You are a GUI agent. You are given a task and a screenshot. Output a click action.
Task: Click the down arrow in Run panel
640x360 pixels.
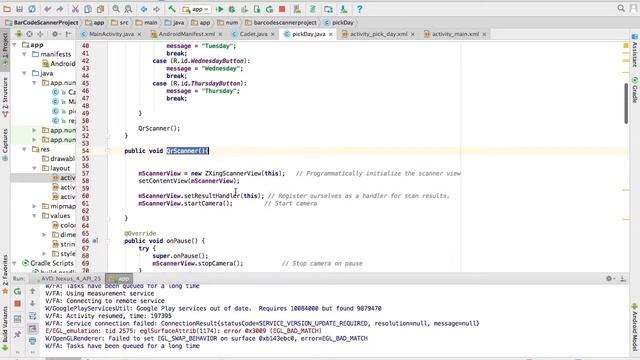pyautogui.click(x=33, y=304)
